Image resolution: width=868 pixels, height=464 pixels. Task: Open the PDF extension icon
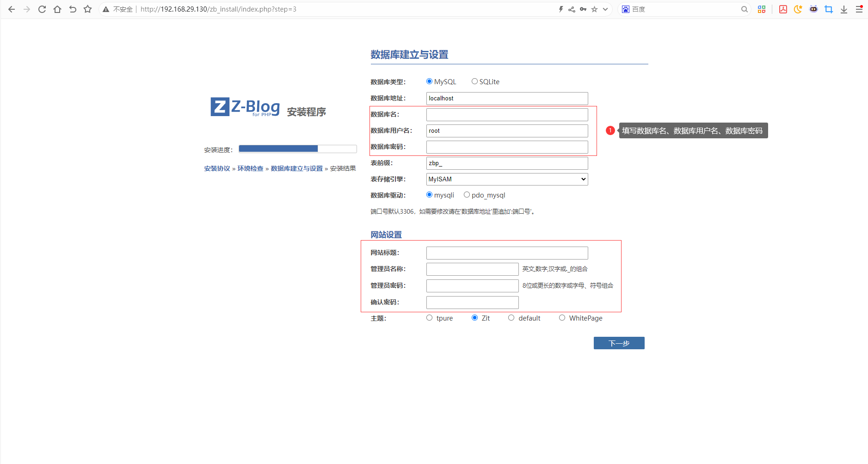pos(783,9)
